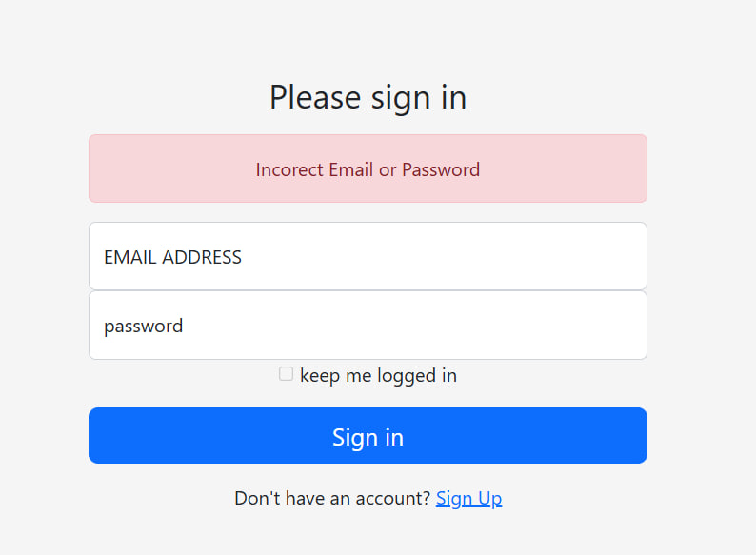
Task: Click the page title above the alert
Action: (368, 97)
